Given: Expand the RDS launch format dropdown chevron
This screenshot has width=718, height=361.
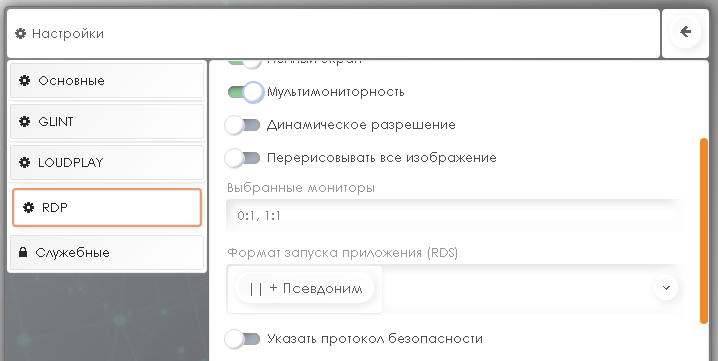Looking at the screenshot, I should click(x=666, y=288).
